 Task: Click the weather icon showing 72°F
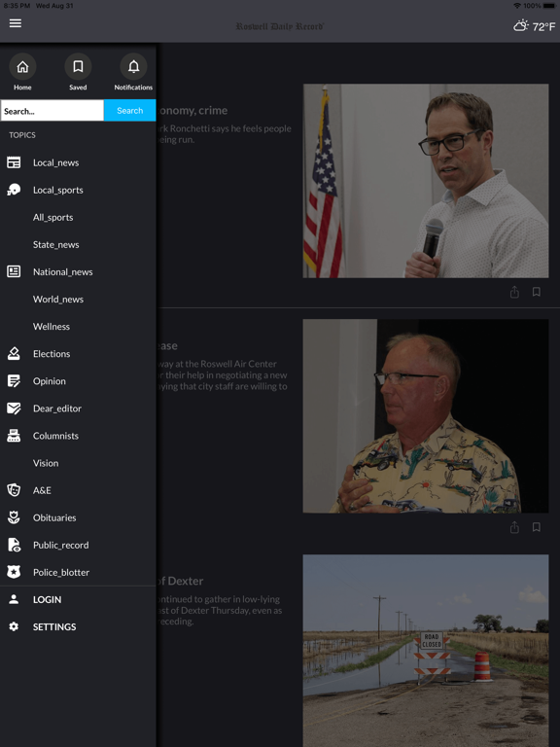[x=520, y=25]
